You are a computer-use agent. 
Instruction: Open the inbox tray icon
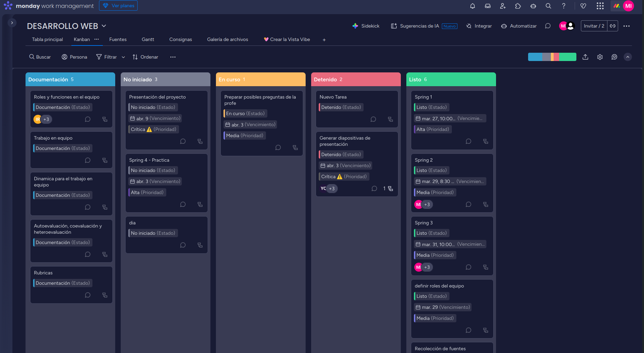488,6
